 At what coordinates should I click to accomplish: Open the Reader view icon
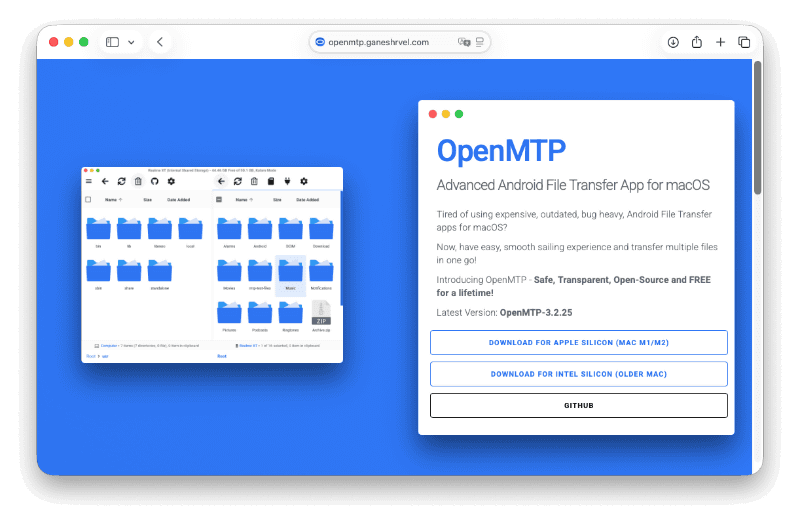(480, 42)
